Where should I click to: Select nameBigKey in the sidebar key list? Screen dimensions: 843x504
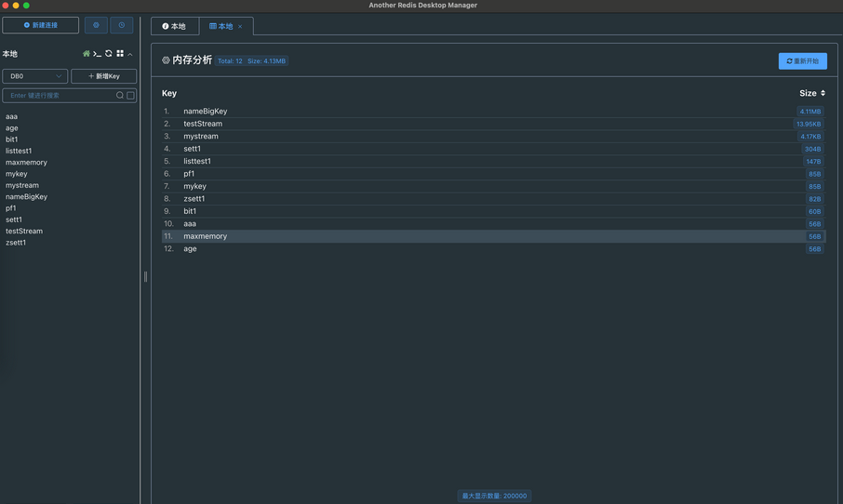[x=26, y=197]
